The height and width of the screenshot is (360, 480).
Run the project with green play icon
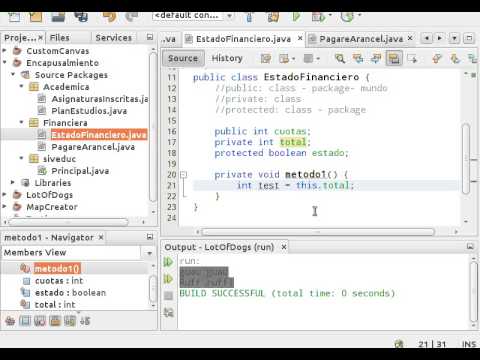click(x=296, y=16)
